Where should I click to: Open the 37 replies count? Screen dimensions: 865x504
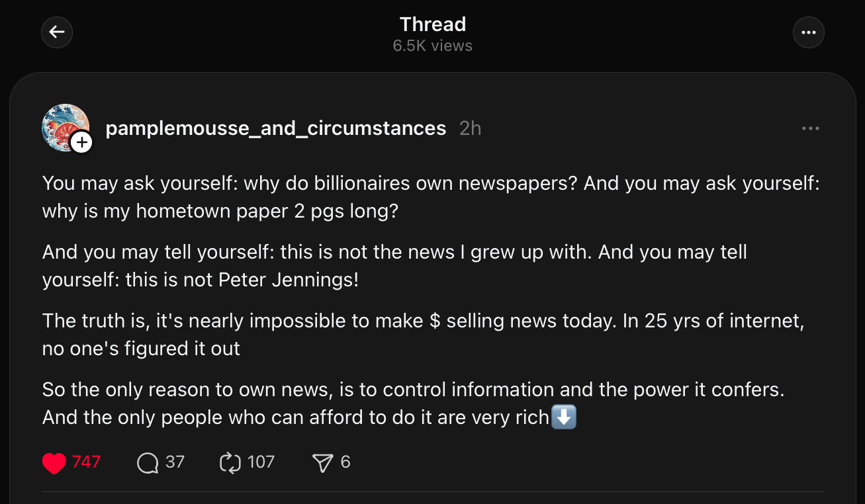pos(175,462)
